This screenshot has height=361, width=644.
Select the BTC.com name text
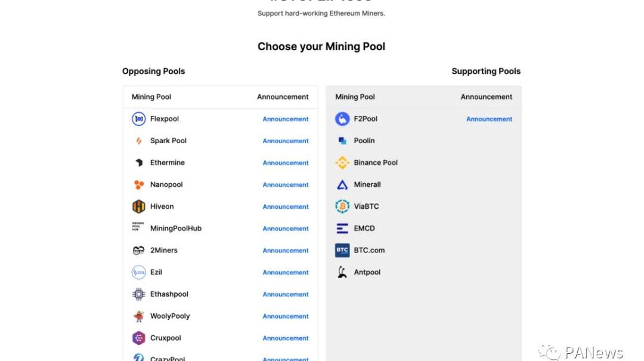pyautogui.click(x=369, y=251)
